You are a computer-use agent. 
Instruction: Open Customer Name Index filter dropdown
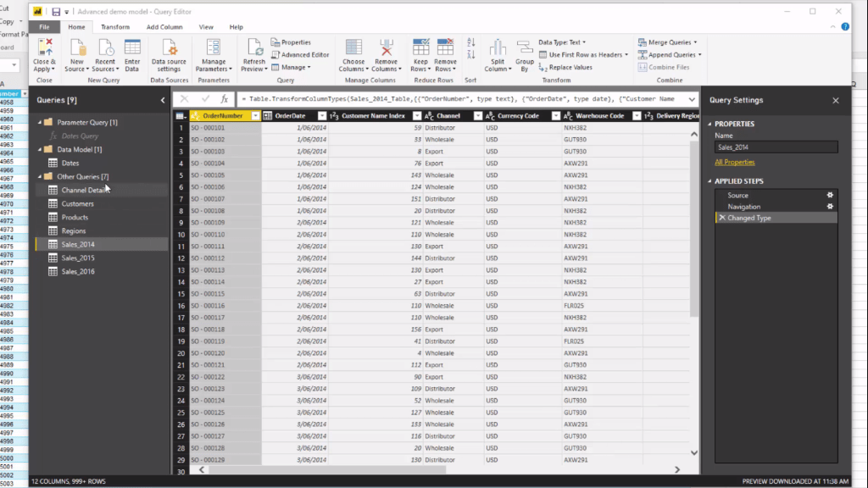[x=417, y=115]
